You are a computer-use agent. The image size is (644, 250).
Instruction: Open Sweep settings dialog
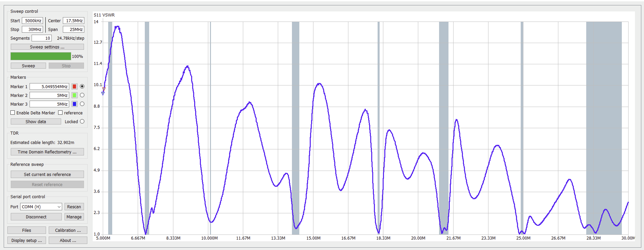pos(47,47)
